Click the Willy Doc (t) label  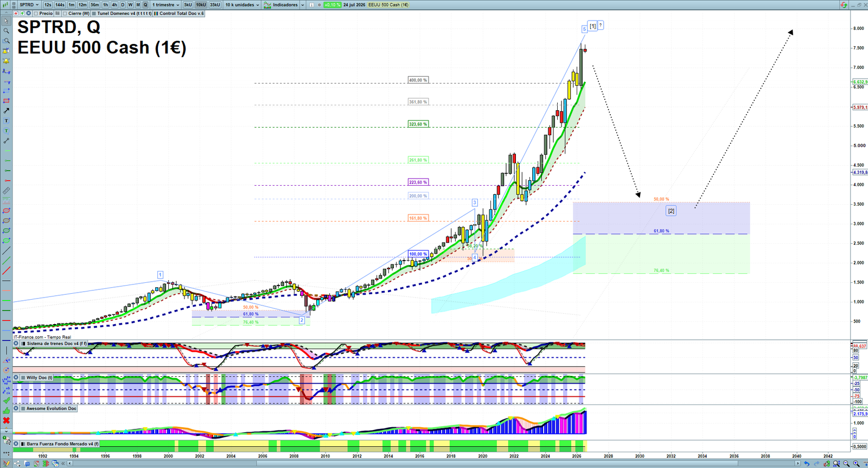pyautogui.click(x=40, y=377)
